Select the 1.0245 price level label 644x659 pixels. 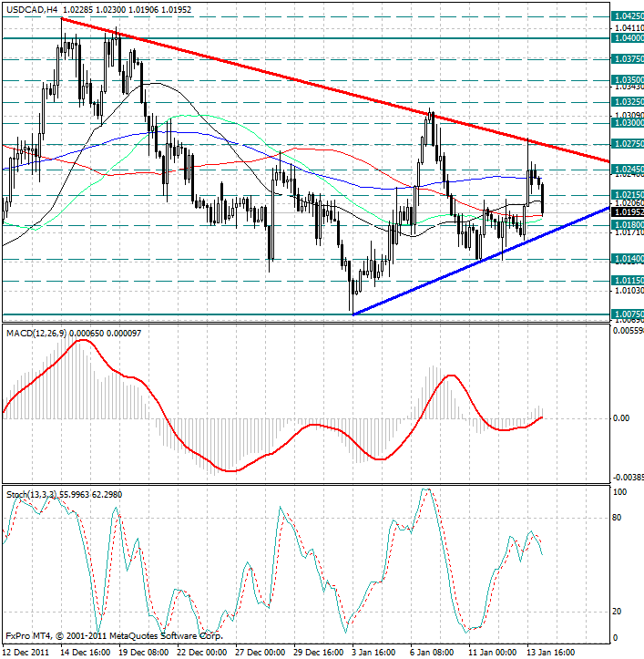628,170
